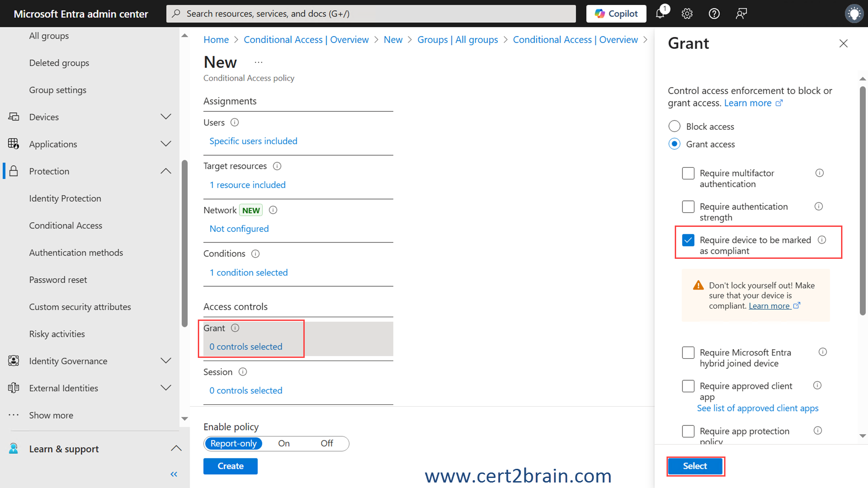868x488 pixels.
Task: Set Enable policy to On
Action: pyautogui.click(x=284, y=443)
